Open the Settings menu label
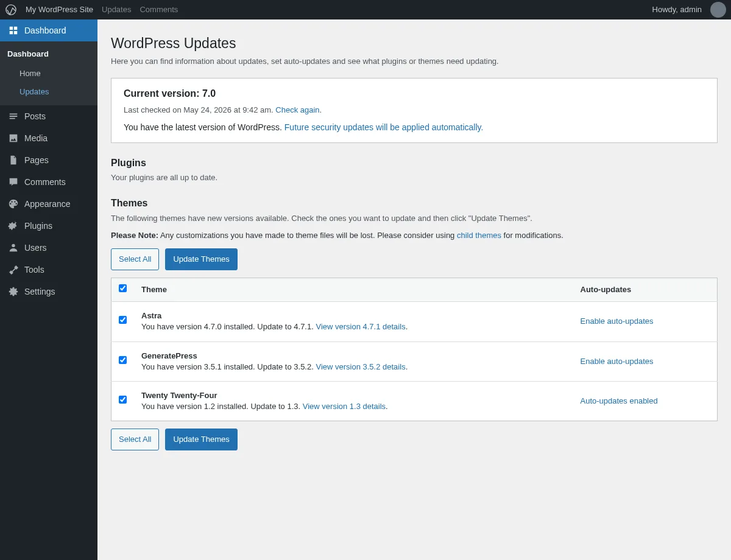The width and height of the screenshot is (731, 560). 40,292
